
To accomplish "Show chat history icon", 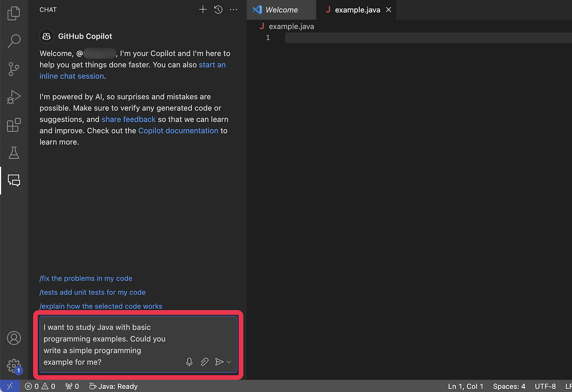I will pos(218,9).
